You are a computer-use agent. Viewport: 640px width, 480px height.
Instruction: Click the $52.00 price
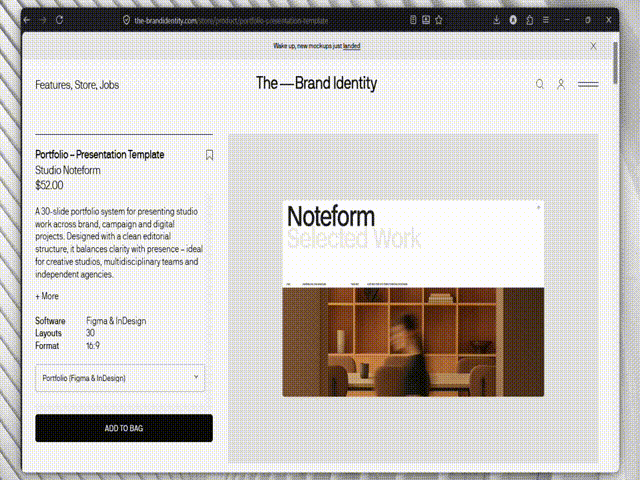[x=49, y=185]
